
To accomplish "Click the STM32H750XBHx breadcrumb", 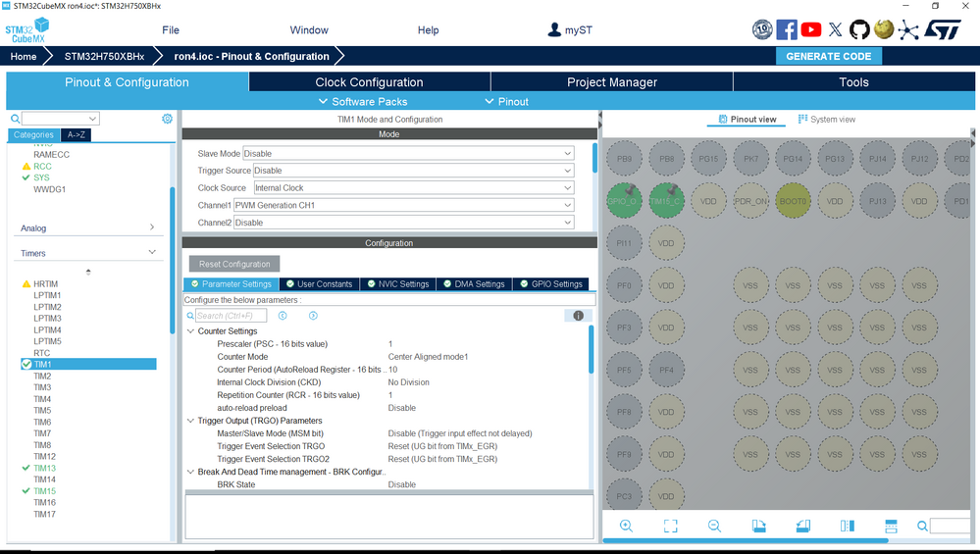I will [104, 56].
